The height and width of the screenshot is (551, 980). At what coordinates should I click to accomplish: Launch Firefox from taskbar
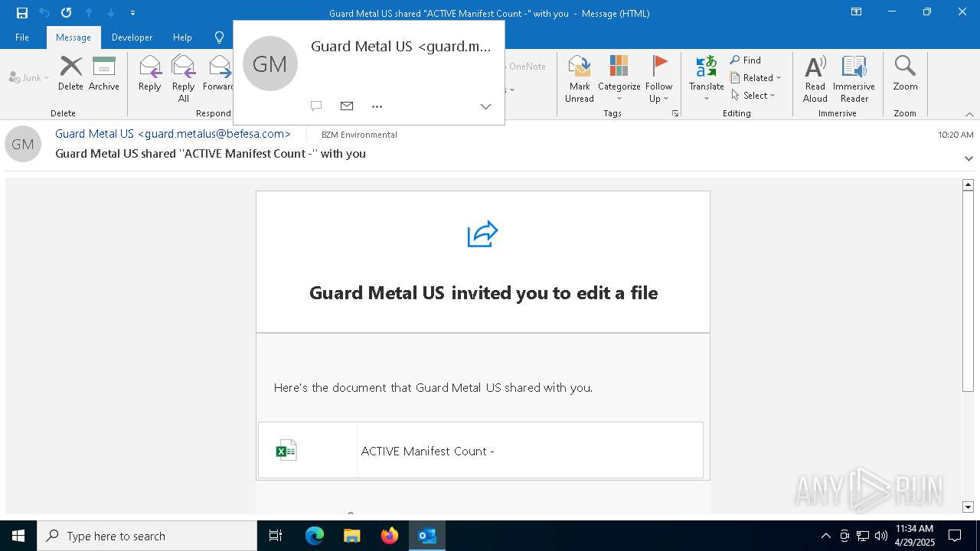click(390, 536)
